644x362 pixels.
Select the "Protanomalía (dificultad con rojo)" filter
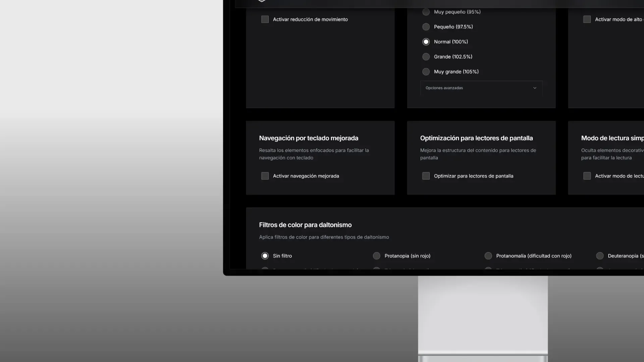coord(488,255)
